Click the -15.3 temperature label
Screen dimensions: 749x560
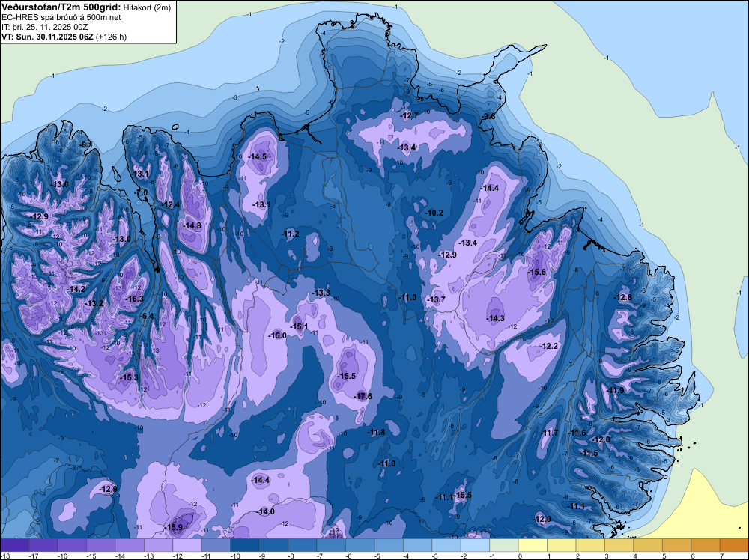129,377
